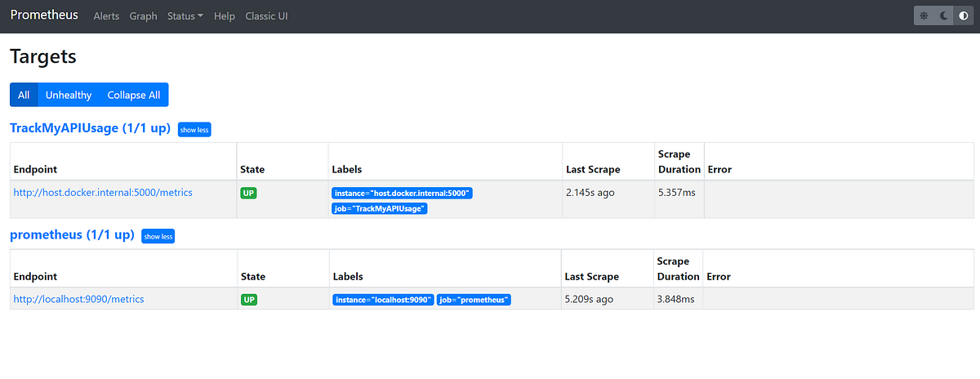
Task: Go to the Graph page
Action: (x=143, y=16)
